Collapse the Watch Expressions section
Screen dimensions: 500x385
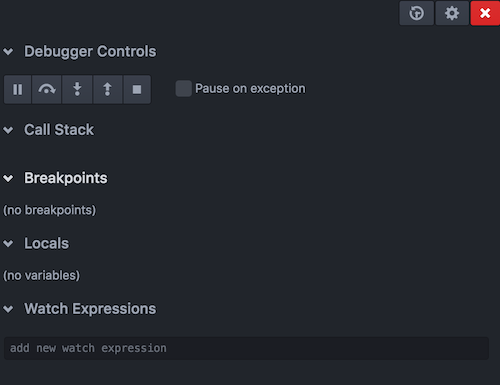[x=8, y=309]
